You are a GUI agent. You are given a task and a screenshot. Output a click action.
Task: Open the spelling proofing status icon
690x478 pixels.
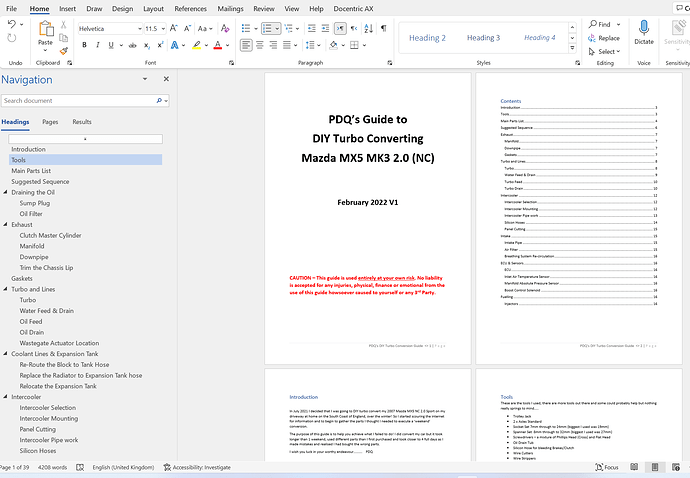click(80, 467)
